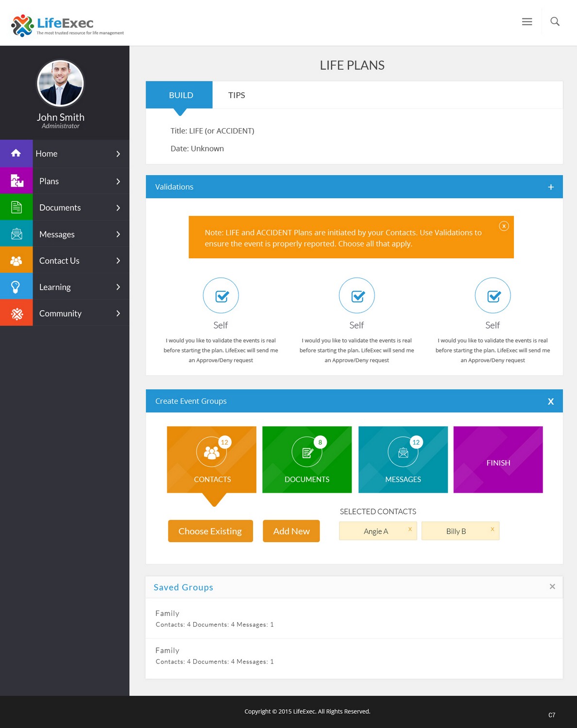This screenshot has width=577, height=728.
Task: Close the Saved Groups panel
Action: click(x=552, y=586)
